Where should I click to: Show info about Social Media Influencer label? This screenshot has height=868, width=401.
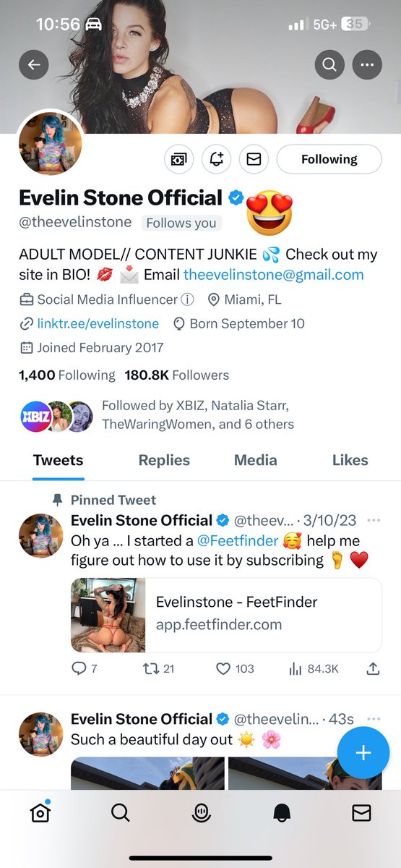click(x=187, y=299)
